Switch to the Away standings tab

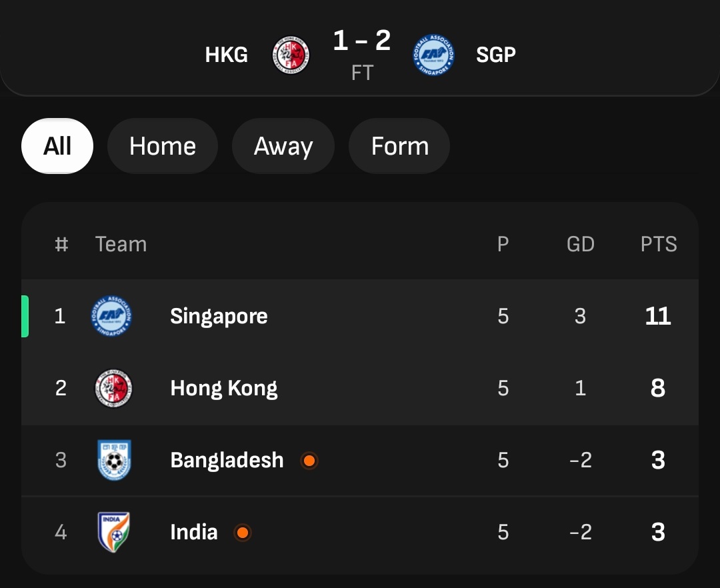pos(283,146)
